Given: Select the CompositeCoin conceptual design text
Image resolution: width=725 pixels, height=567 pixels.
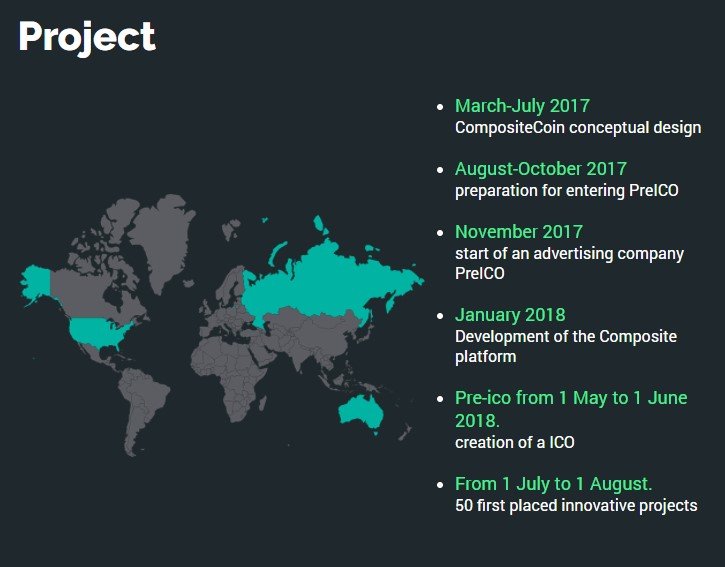Looking at the screenshot, I should tap(577, 128).
